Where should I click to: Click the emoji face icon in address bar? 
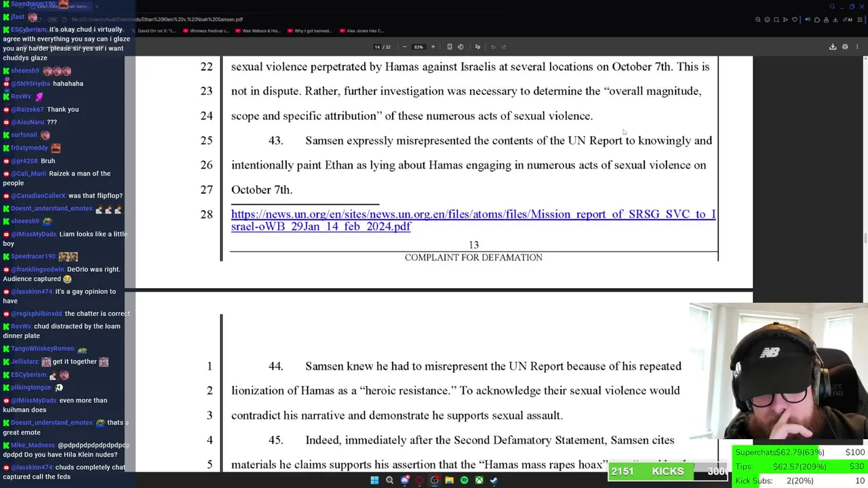tap(767, 20)
